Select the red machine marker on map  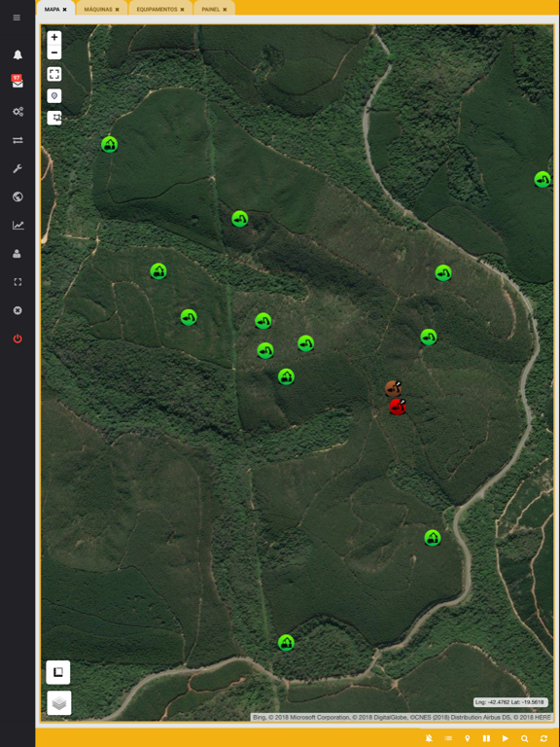398,407
